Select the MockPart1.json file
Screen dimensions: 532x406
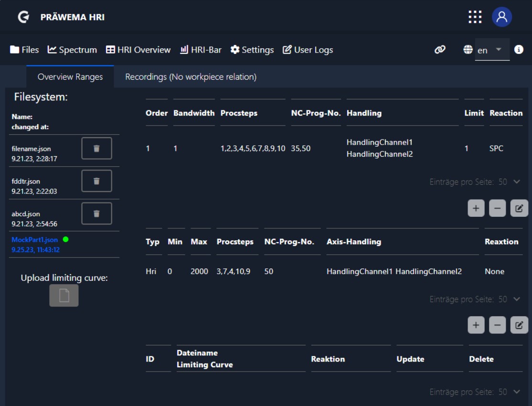pos(35,240)
